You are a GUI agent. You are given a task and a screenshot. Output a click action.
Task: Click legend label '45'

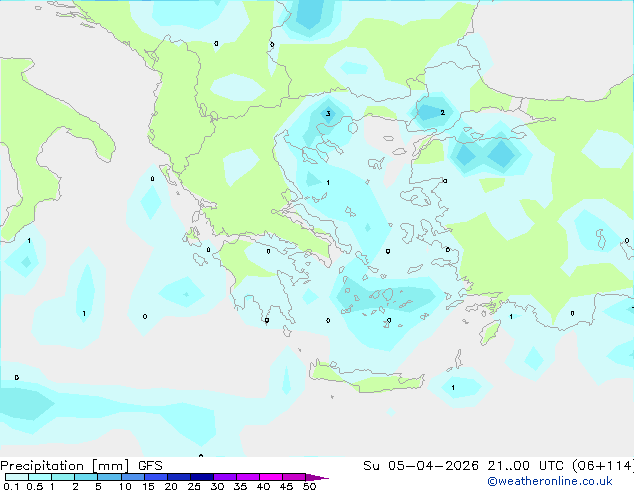(x=286, y=486)
